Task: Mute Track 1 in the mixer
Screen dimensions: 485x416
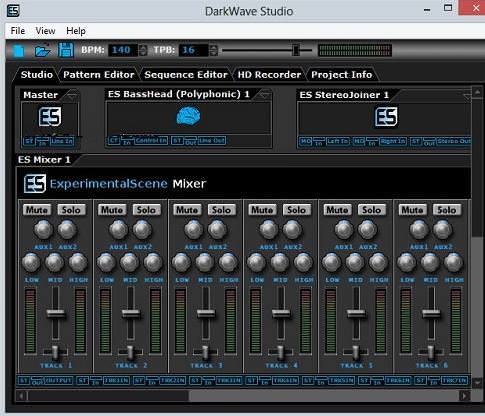Action: [37, 210]
